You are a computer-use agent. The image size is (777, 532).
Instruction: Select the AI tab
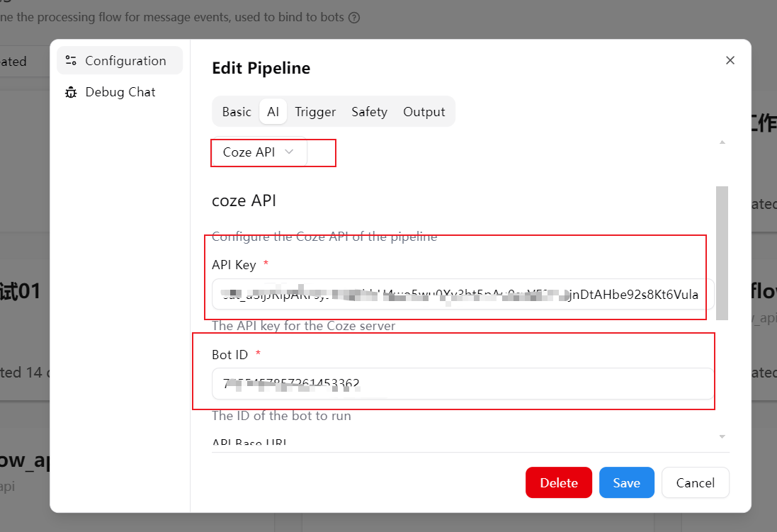point(273,112)
